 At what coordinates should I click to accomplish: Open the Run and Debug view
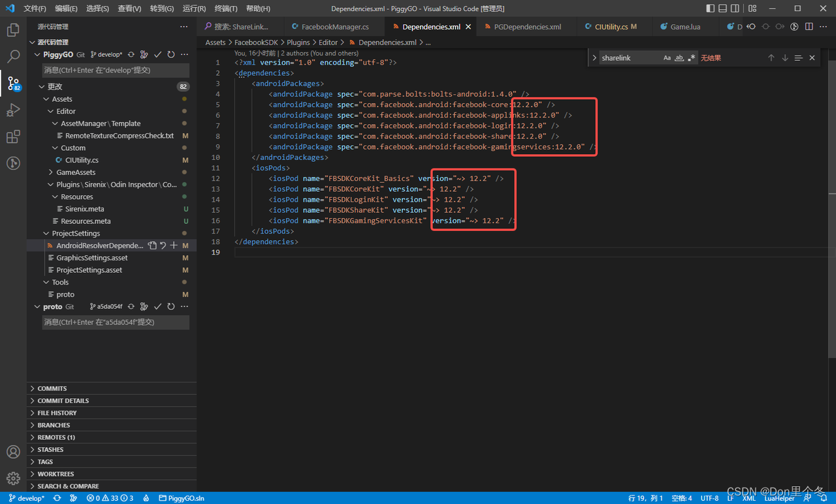pos(13,110)
